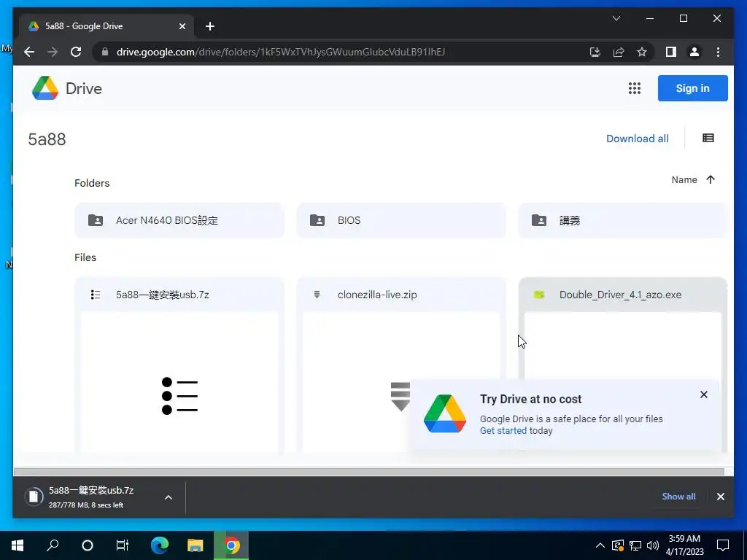The height and width of the screenshot is (560, 747).
Task: Click the BIOS shared folder icon
Action: [317, 220]
